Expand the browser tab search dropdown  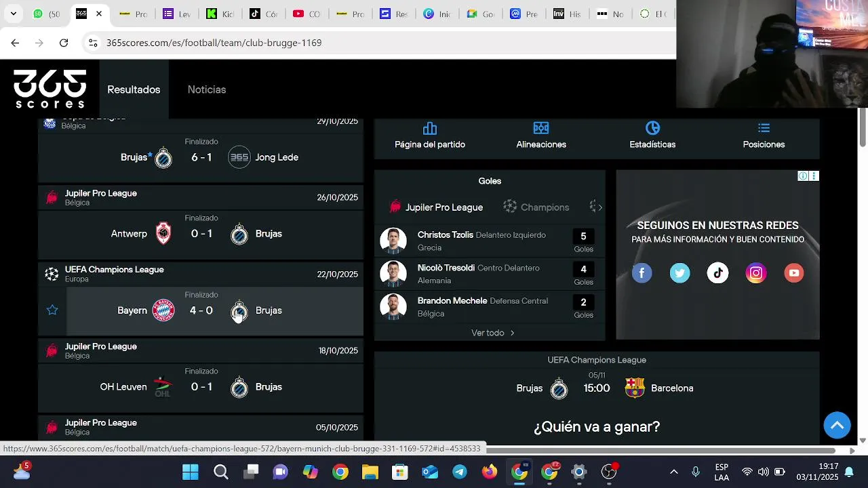[13, 14]
